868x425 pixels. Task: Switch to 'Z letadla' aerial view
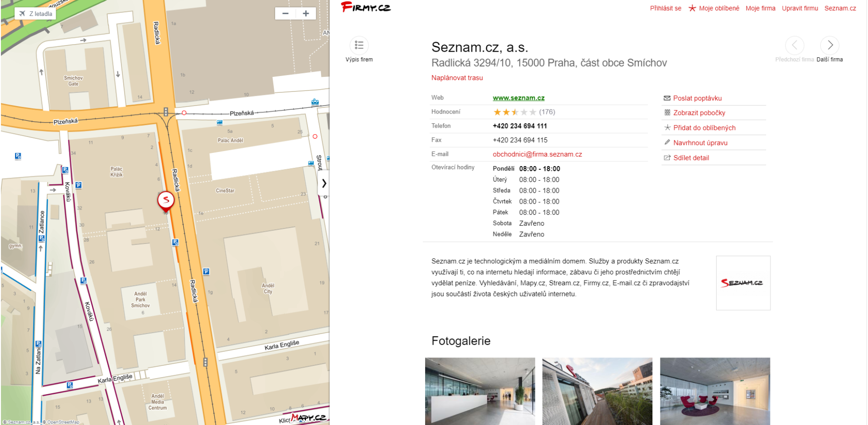click(x=36, y=14)
